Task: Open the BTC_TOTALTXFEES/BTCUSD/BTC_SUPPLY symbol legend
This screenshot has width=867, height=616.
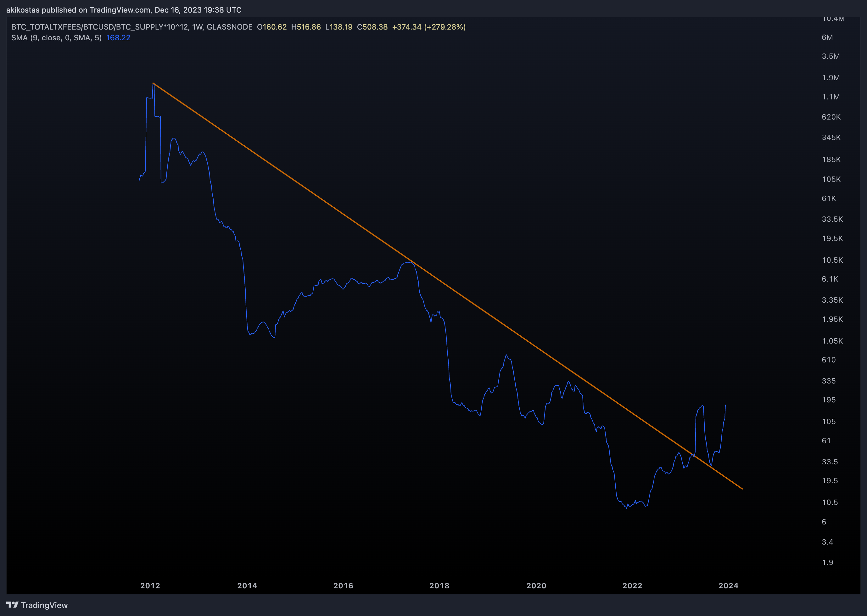Action: (x=131, y=27)
